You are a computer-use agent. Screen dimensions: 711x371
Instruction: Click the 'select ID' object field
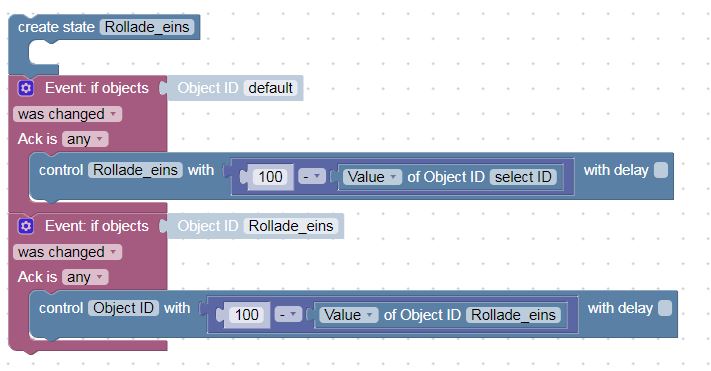pos(523,177)
